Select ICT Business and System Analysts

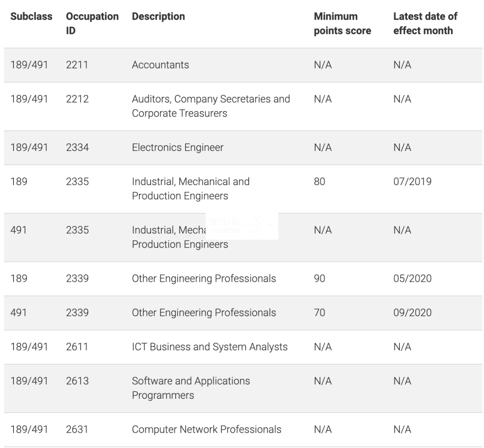click(210, 347)
